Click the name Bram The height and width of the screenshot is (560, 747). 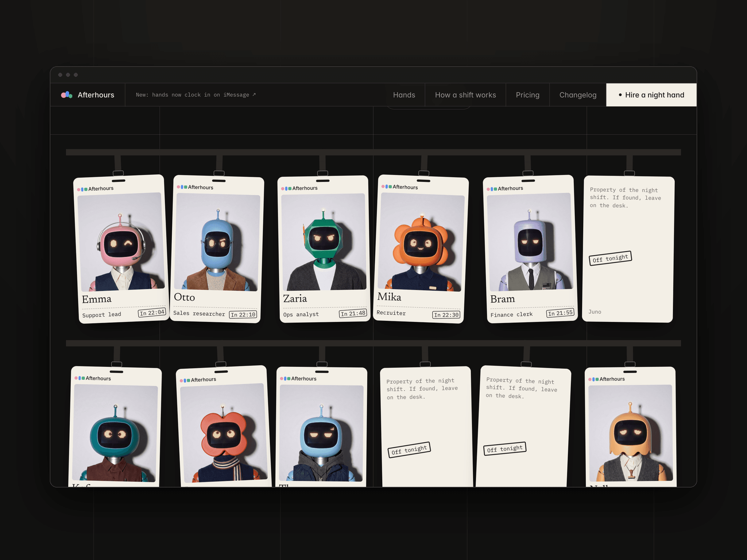503,299
